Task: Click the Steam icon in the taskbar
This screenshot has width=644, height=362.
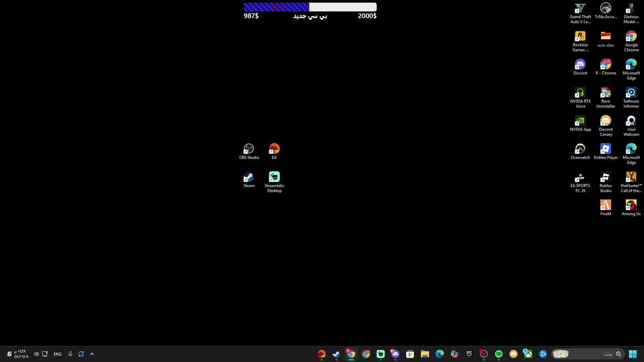Action: click(x=336, y=354)
